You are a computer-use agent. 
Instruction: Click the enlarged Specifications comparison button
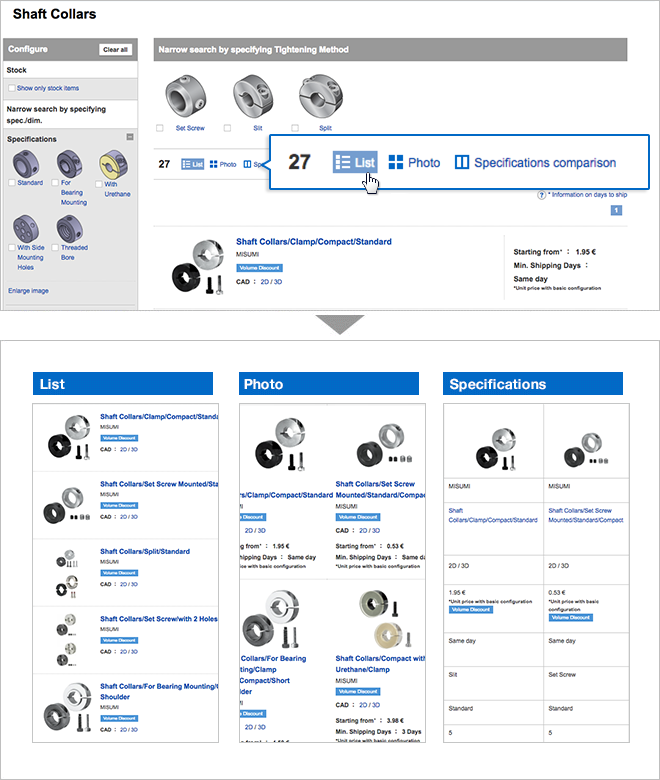click(x=535, y=163)
